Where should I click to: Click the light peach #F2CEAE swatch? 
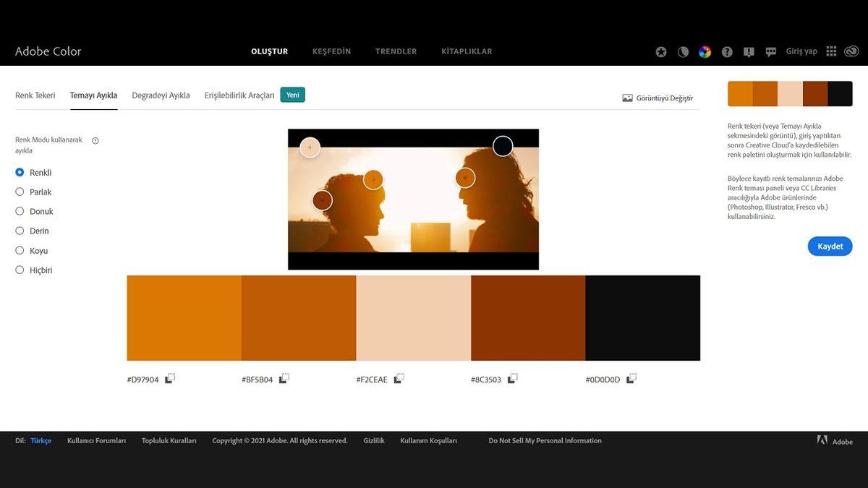tap(413, 317)
